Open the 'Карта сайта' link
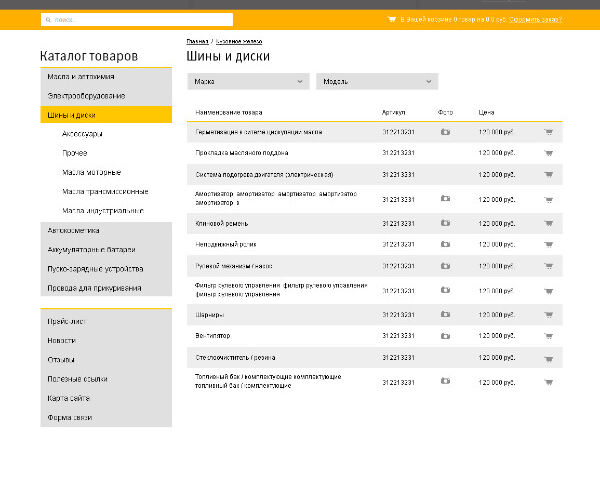The image size is (600, 480). [68, 398]
